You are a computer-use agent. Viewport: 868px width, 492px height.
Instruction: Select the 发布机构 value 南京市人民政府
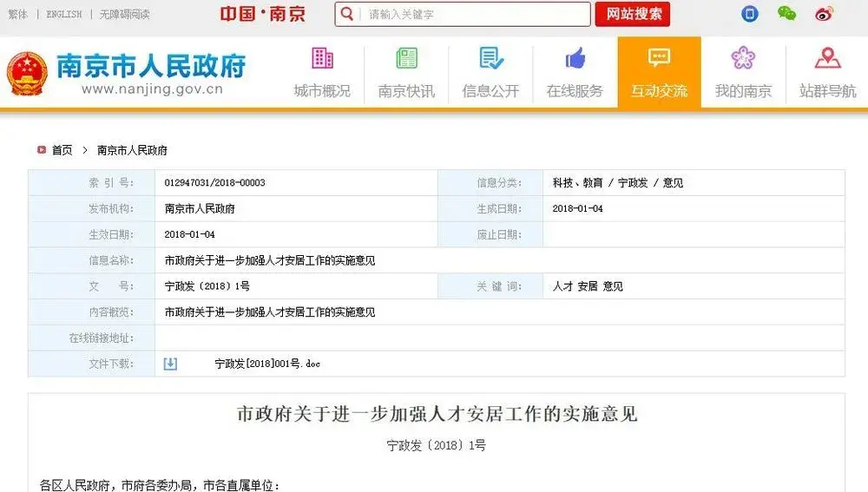(200, 208)
